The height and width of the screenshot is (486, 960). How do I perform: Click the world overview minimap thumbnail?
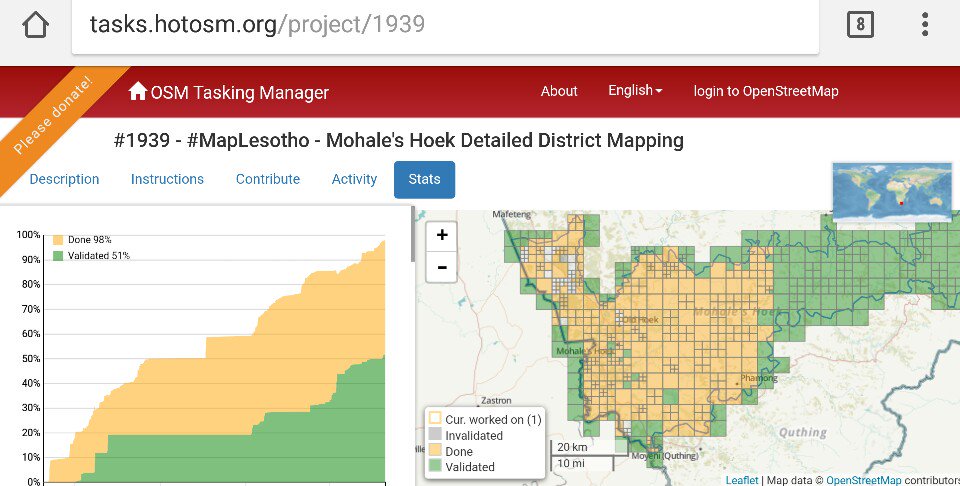pos(892,191)
